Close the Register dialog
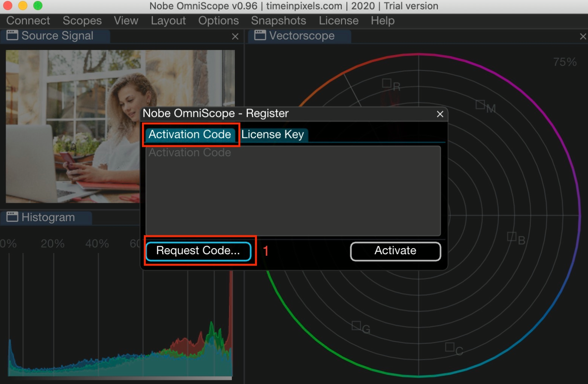This screenshot has height=384, width=588. point(440,114)
